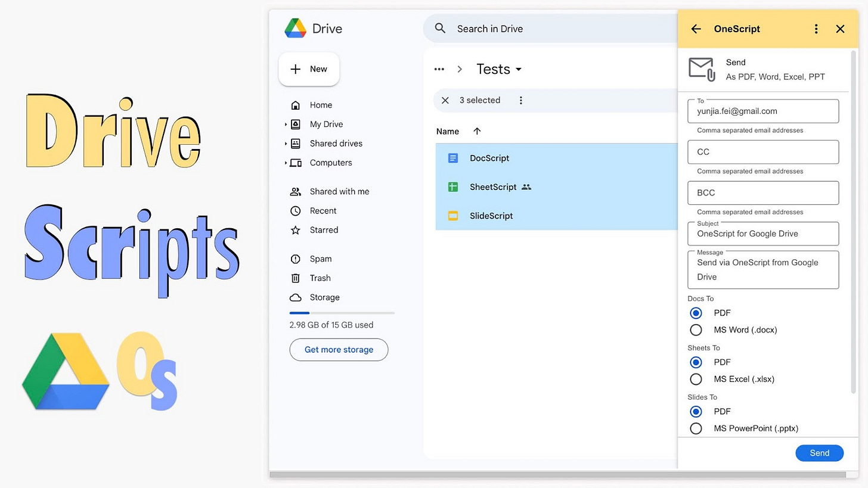Click Get more storage button
Image resolution: width=868 pixels, height=488 pixels.
(339, 350)
